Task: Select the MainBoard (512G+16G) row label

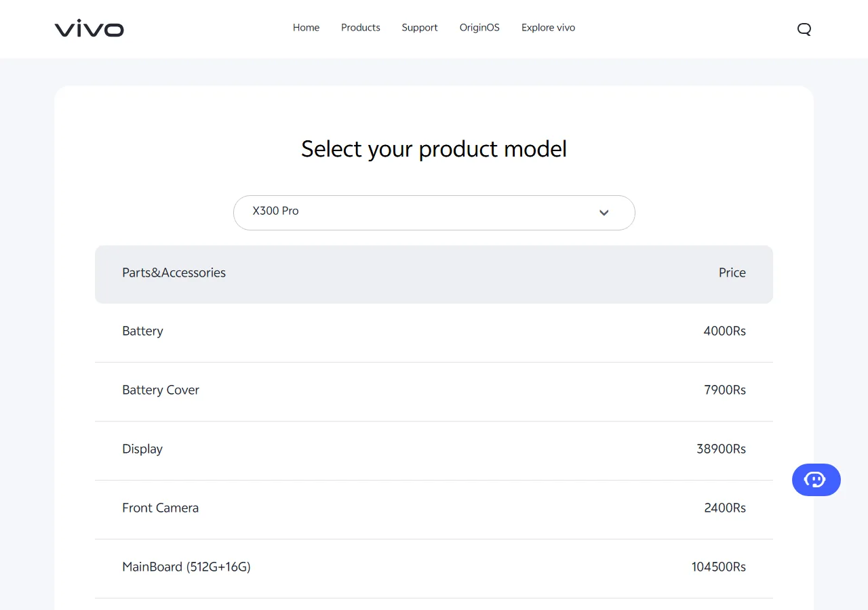Action: point(186,567)
